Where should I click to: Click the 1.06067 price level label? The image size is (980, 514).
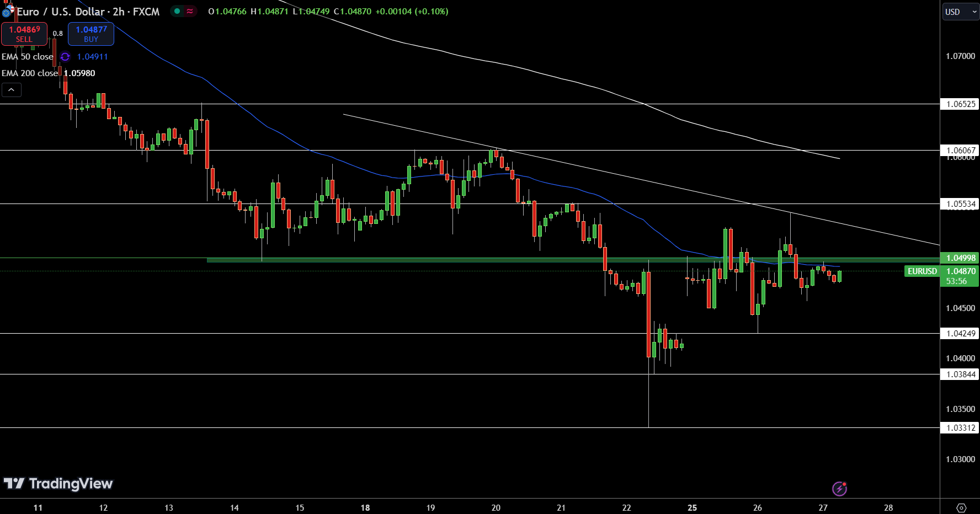pyautogui.click(x=961, y=150)
